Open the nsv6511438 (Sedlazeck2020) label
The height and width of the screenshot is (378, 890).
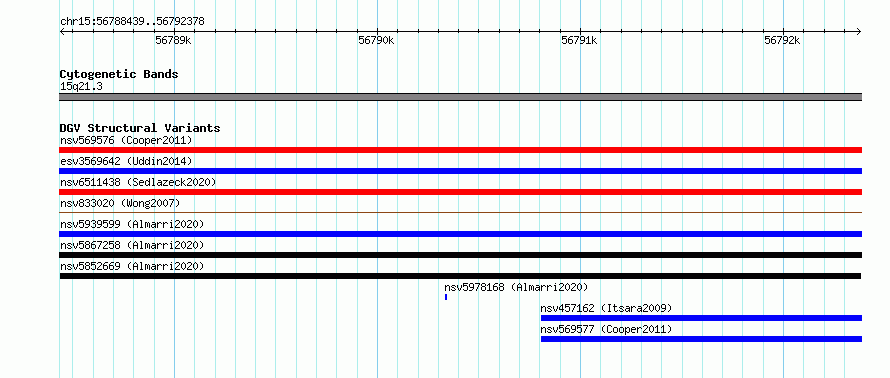(138, 182)
